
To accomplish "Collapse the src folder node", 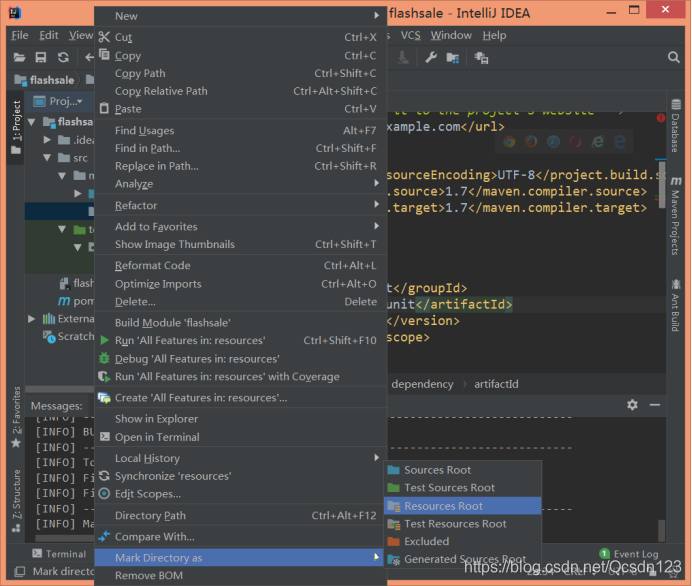I will tap(47, 158).
